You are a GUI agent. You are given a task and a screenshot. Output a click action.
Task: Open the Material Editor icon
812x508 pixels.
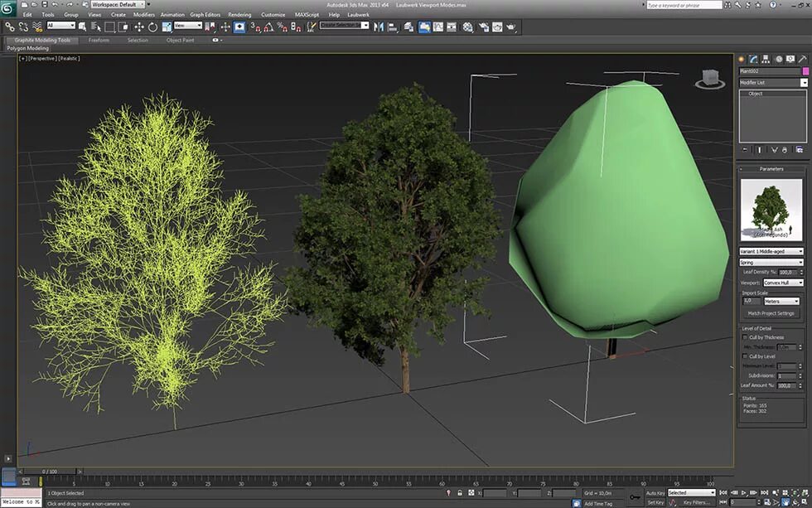tap(467, 27)
